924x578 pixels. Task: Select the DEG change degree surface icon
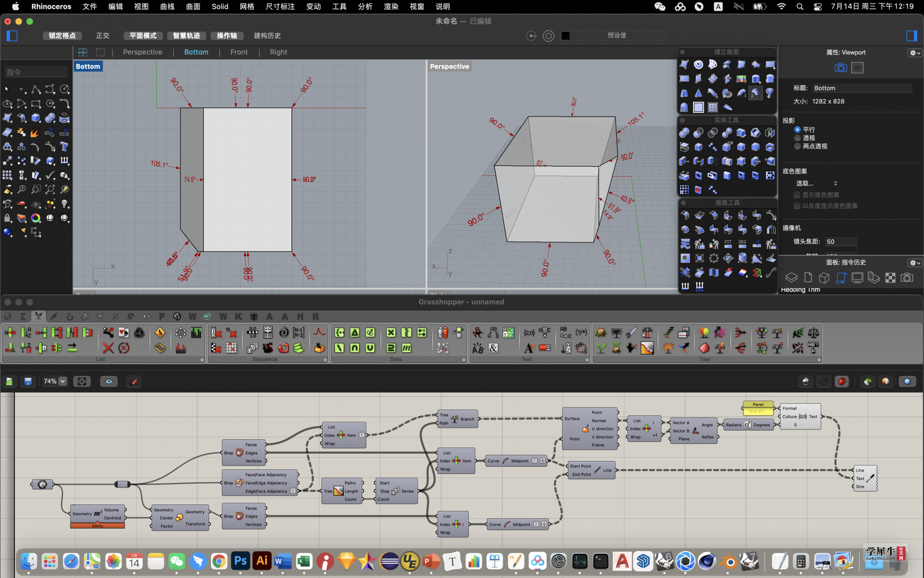click(742, 244)
